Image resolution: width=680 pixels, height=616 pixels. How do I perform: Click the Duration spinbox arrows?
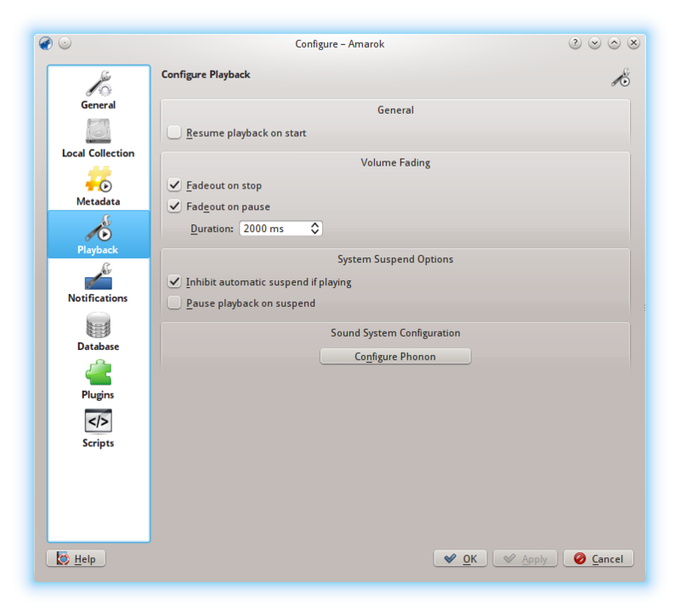click(x=315, y=229)
